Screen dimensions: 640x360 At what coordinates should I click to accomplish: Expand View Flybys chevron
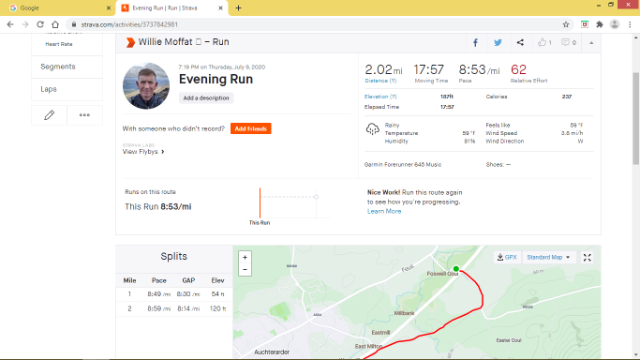(163, 152)
